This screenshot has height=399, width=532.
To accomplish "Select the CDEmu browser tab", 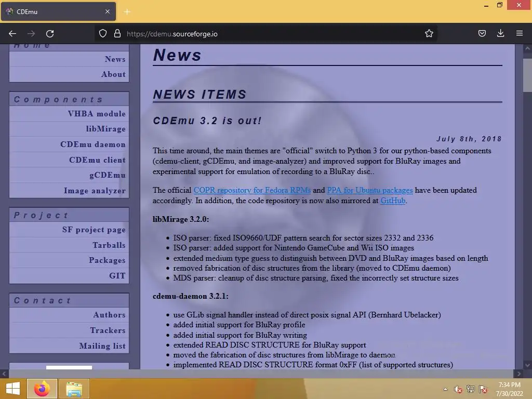I will tap(58, 11).
